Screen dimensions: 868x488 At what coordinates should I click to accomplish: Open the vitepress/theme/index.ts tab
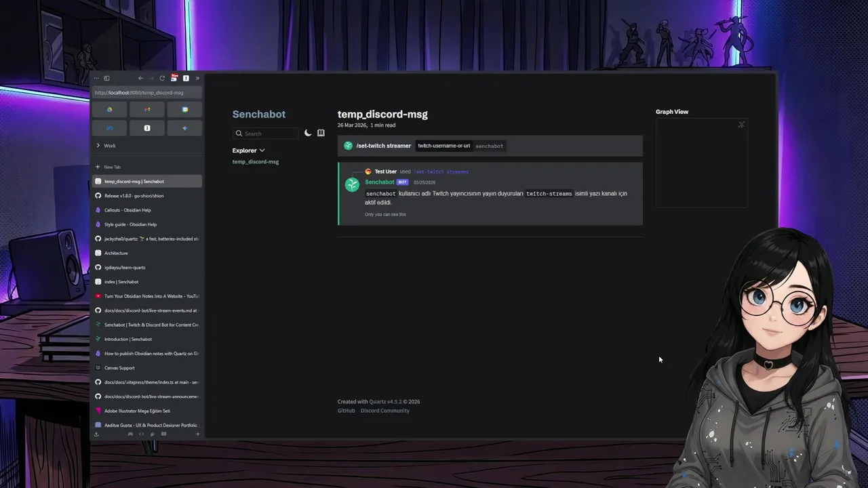pos(147,382)
